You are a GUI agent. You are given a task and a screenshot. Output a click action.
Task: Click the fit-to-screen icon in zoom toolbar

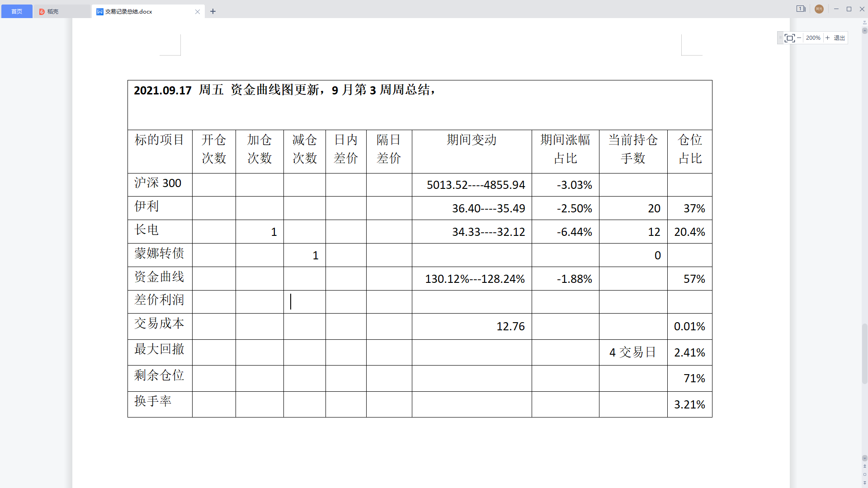pyautogui.click(x=789, y=38)
